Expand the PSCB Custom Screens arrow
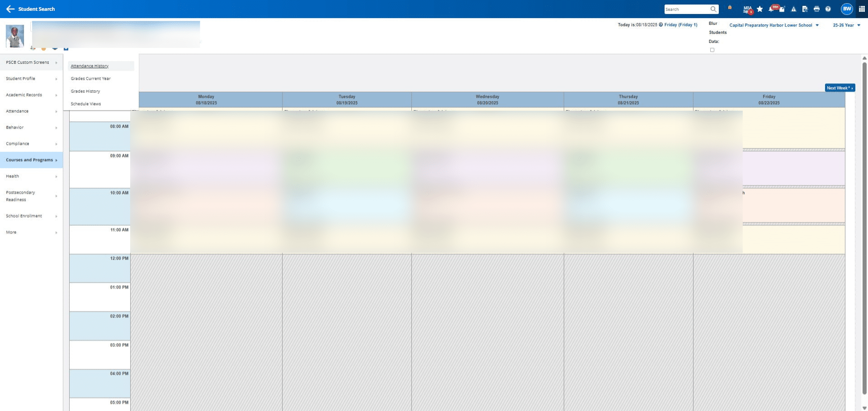This screenshot has width=868, height=411. 57,63
